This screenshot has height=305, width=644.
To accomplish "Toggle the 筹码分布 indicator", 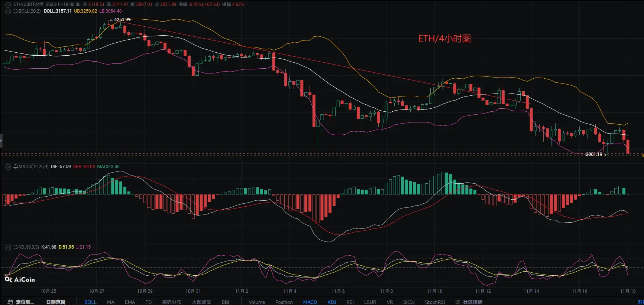I will [172, 302].
